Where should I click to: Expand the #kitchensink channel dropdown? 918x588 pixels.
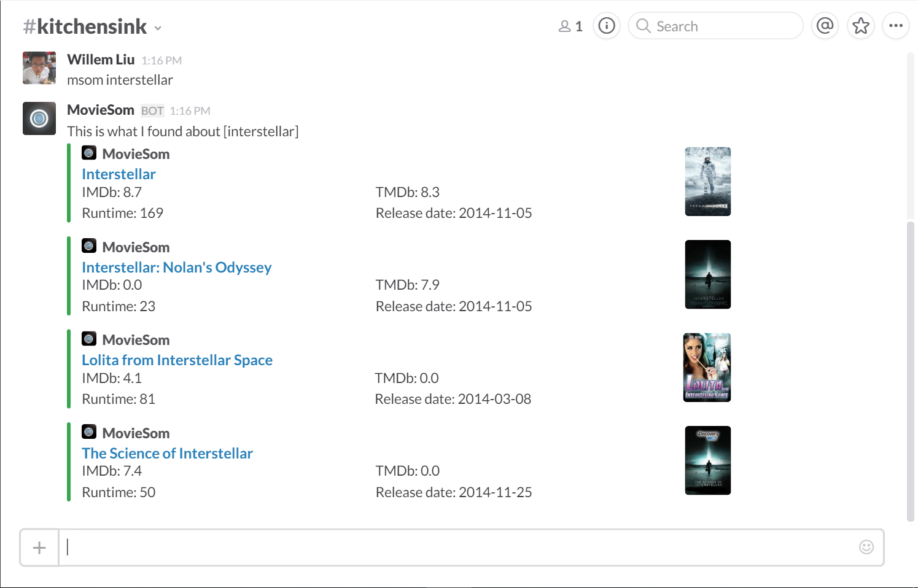pyautogui.click(x=158, y=28)
